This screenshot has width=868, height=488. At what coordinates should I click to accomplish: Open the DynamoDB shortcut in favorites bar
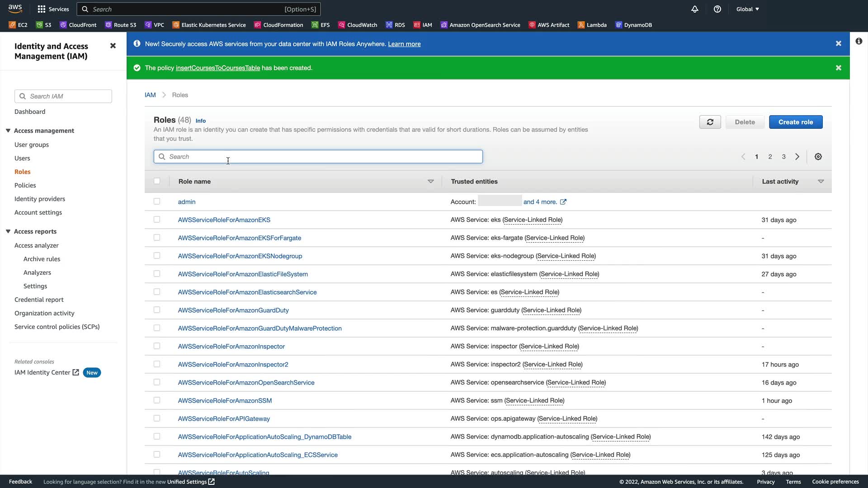tap(633, 25)
